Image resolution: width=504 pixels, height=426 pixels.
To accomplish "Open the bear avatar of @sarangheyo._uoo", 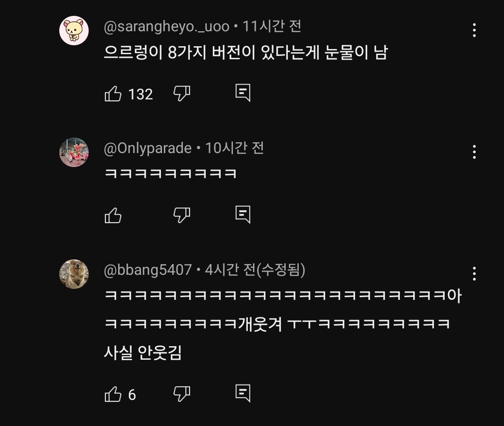I will click(x=74, y=30).
